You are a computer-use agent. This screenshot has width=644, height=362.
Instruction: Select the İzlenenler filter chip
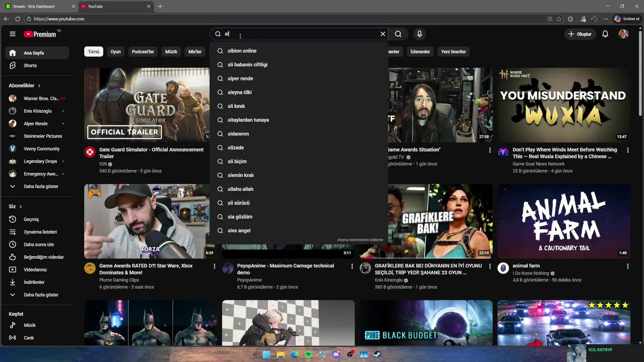tap(420, 52)
